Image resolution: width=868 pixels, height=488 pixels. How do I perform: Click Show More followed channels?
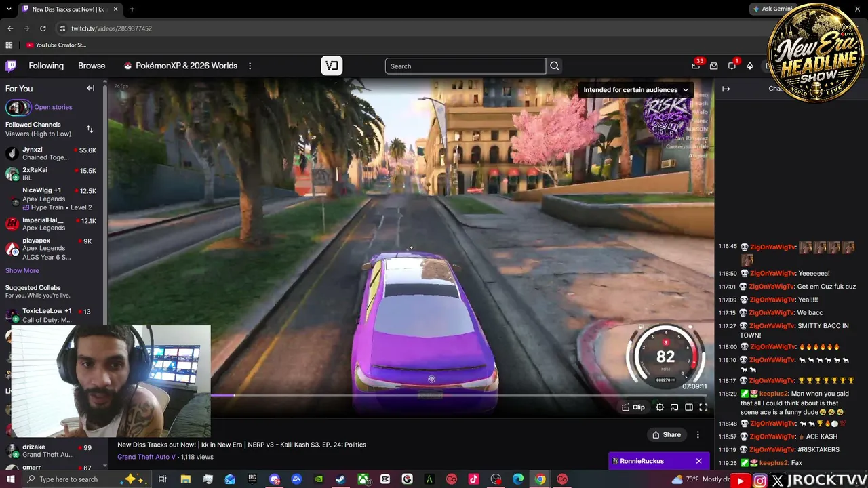pyautogui.click(x=22, y=270)
